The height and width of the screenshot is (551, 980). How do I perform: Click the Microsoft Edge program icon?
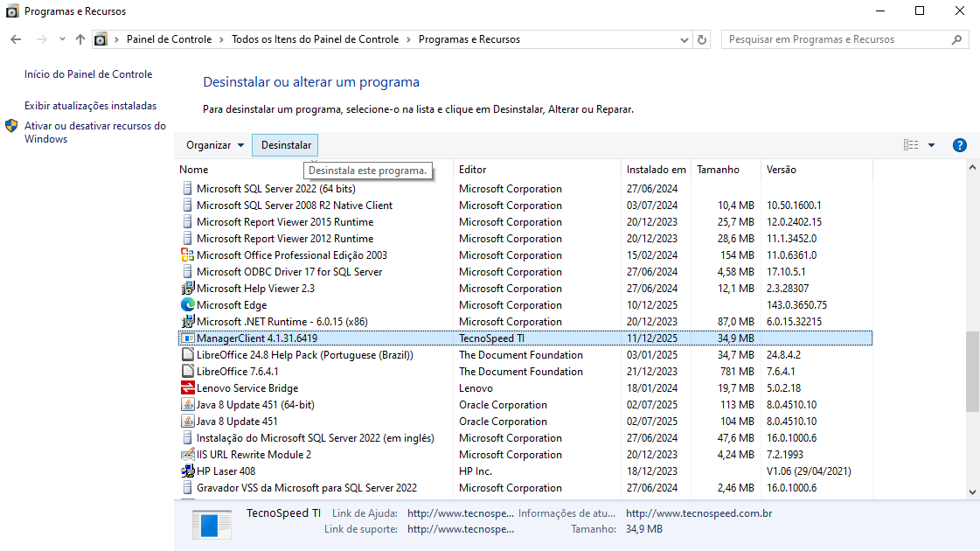(x=187, y=305)
